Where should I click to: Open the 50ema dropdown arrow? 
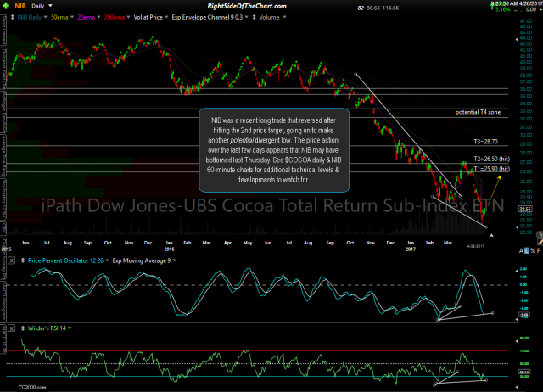[x=72, y=17]
